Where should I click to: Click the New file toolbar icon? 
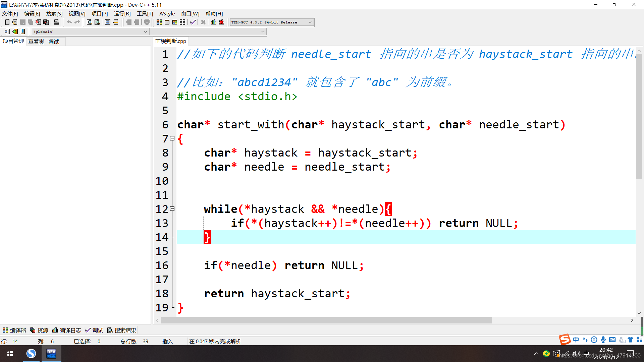[7, 22]
